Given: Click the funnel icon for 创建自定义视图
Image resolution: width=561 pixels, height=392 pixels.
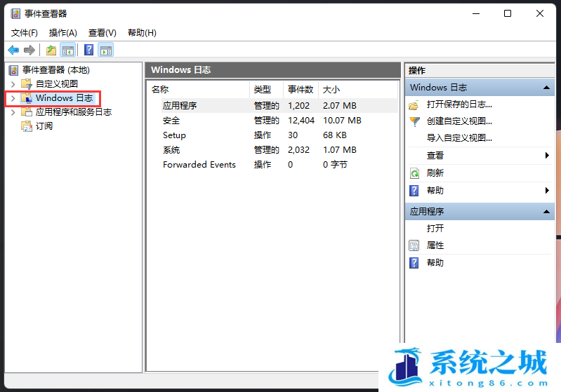Looking at the screenshot, I should click(x=414, y=121).
